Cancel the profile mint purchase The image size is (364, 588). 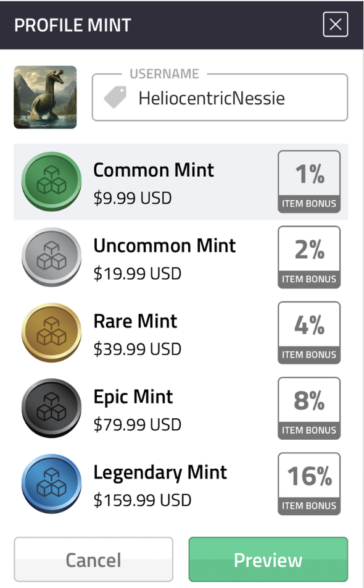pos(93,559)
